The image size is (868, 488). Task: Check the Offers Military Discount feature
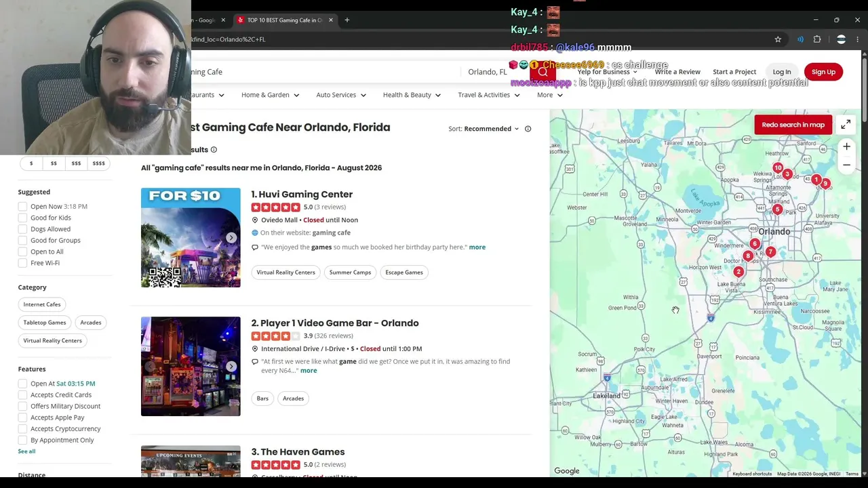coord(22,407)
